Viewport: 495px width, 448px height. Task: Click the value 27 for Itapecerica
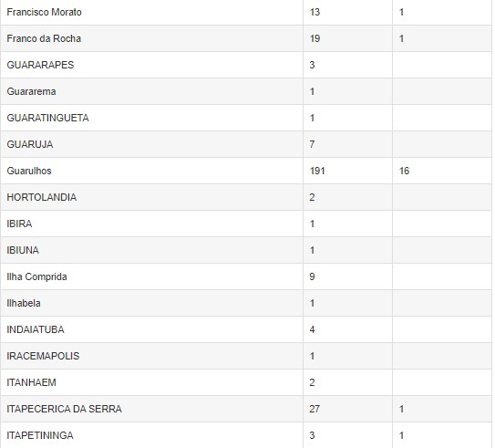pyautogui.click(x=315, y=409)
